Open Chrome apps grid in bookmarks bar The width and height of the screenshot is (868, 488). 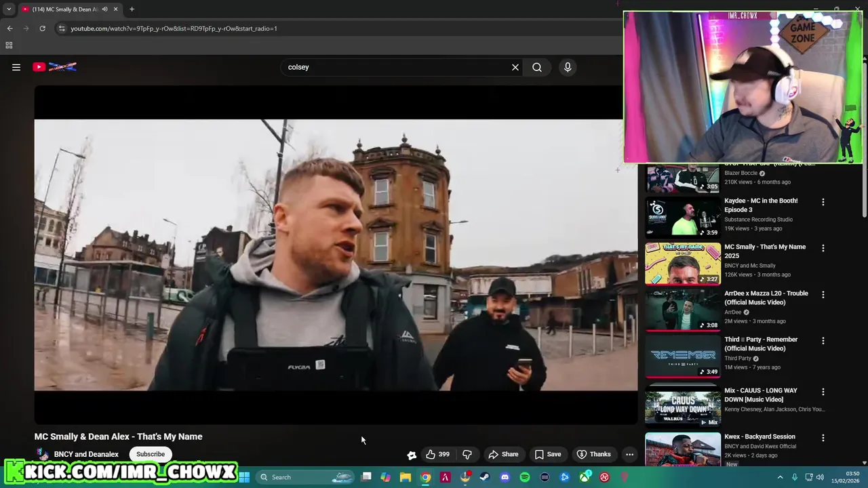tap(9, 45)
